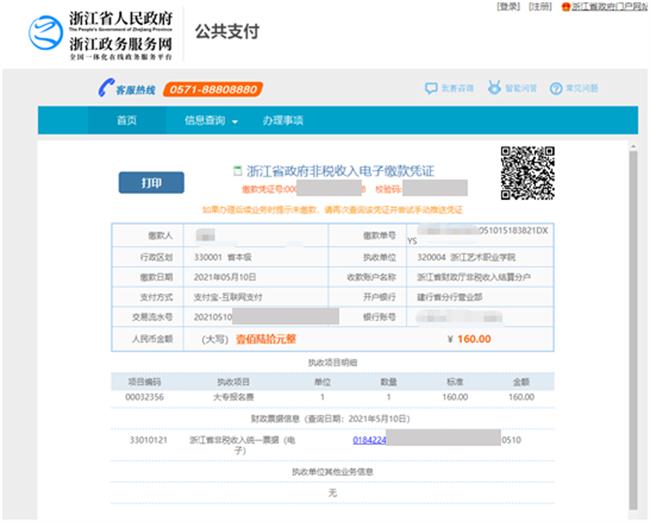Open 浙江省政府门户网站 link
This screenshot has height=522, width=650.
pos(611,7)
